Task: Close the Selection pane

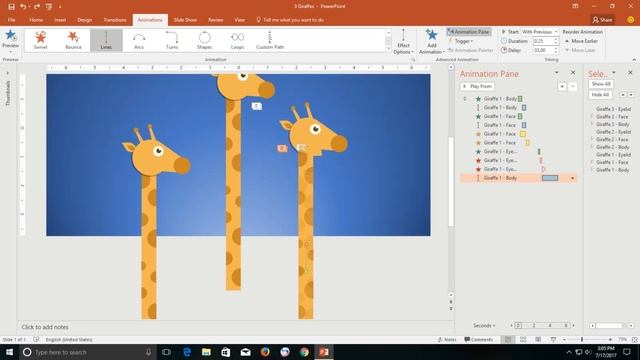Action: tap(630, 73)
